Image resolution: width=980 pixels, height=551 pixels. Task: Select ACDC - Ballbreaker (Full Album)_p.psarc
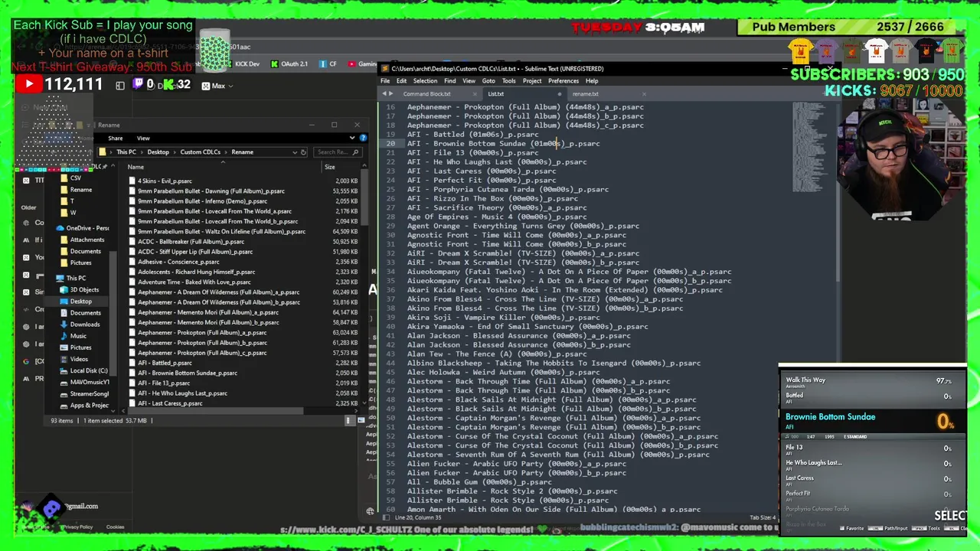(x=191, y=242)
